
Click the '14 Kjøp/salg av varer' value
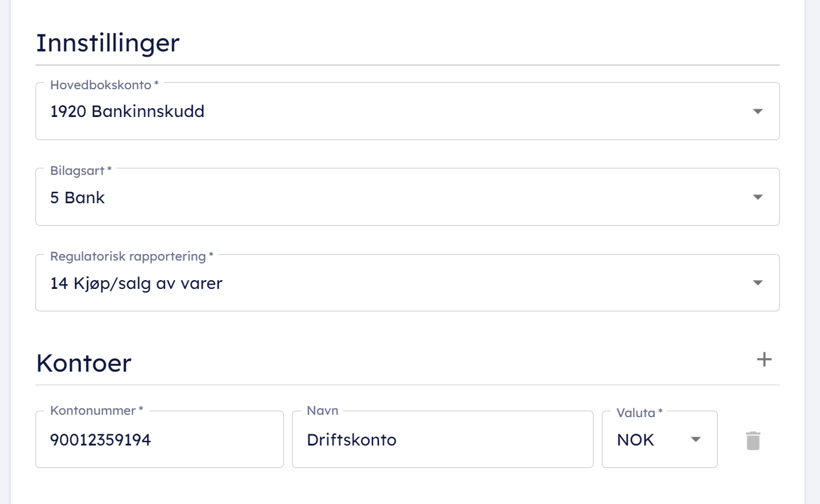(136, 284)
